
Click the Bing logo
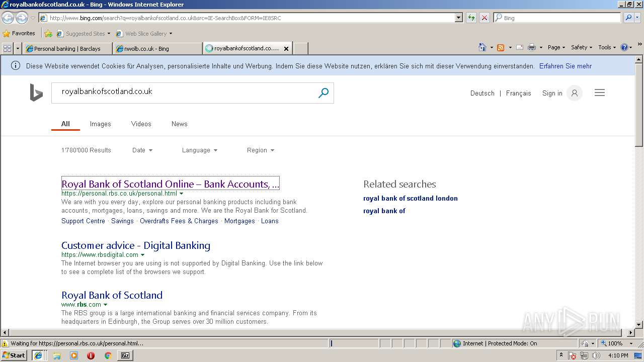point(36,93)
